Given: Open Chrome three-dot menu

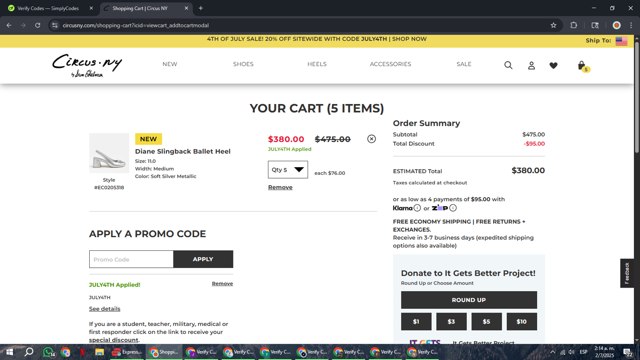Looking at the screenshot, I should pos(631,25).
